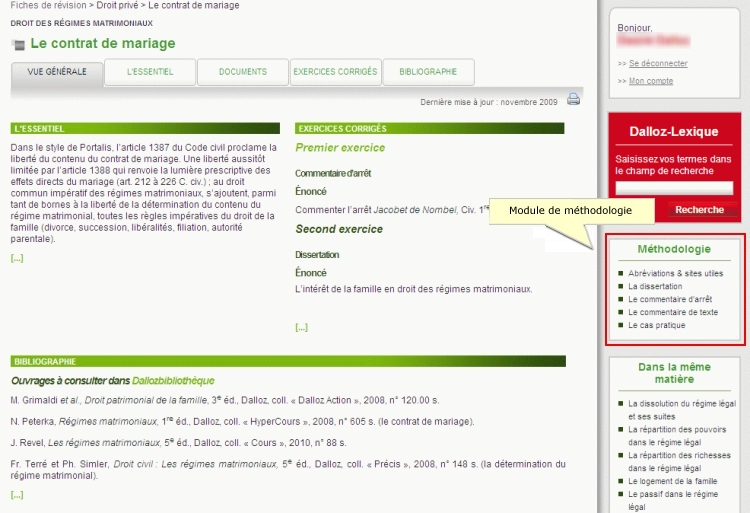Open the Dallozbibliothèque link
Viewport: 750px width, 513px height.
[173, 381]
